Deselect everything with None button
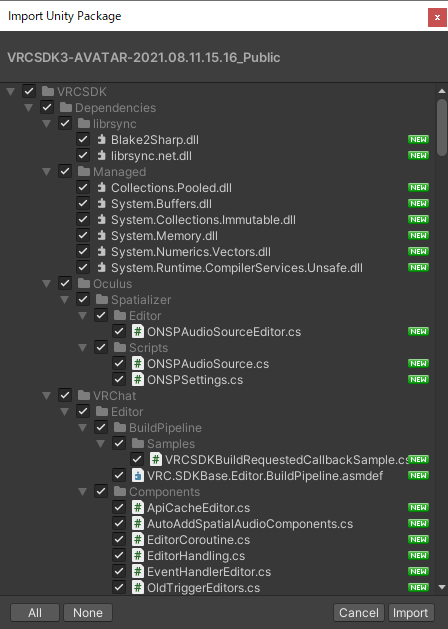Image resolution: width=448 pixels, height=629 pixels. 88,613
